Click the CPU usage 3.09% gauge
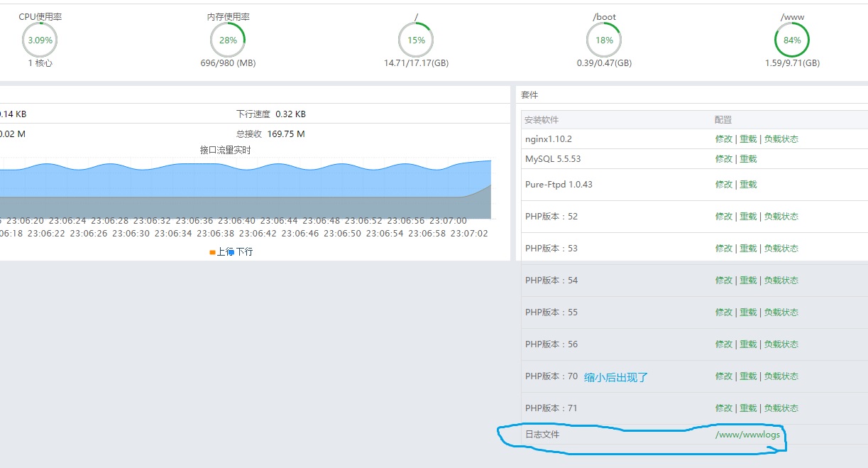The image size is (868, 468). point(40,40)
